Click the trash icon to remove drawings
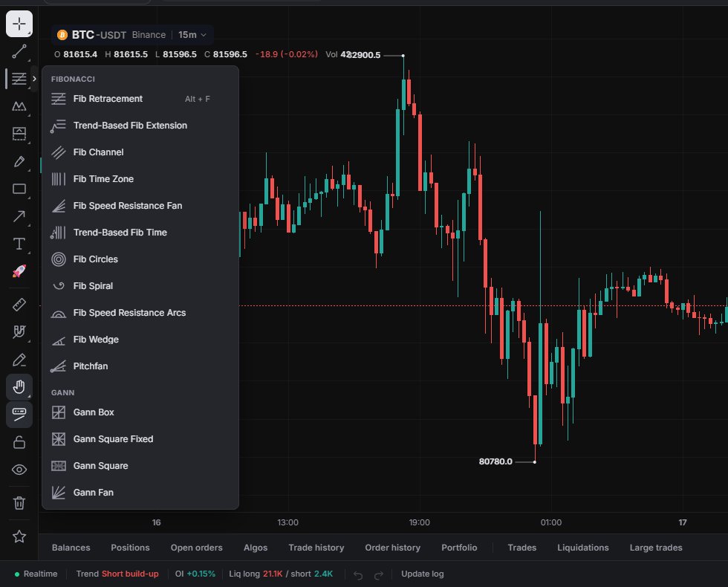The image size is (728, 587). click(x=19, y=502)
